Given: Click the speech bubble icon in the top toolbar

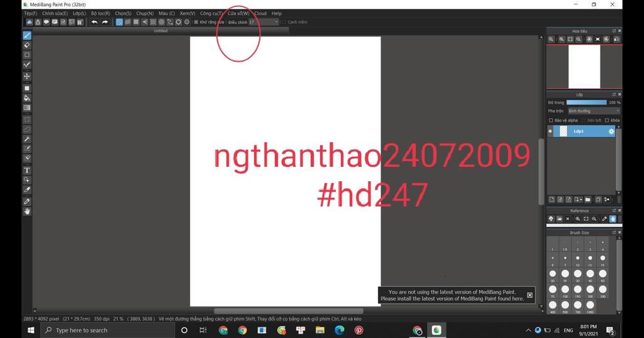Looking at the screenshot, I should (47, 22).
